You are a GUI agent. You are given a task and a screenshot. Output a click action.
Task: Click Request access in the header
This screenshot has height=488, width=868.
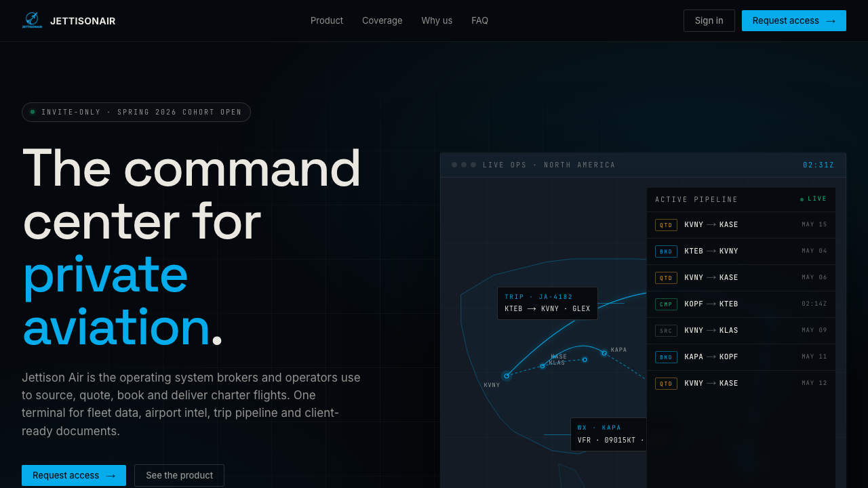click(793, 21)
